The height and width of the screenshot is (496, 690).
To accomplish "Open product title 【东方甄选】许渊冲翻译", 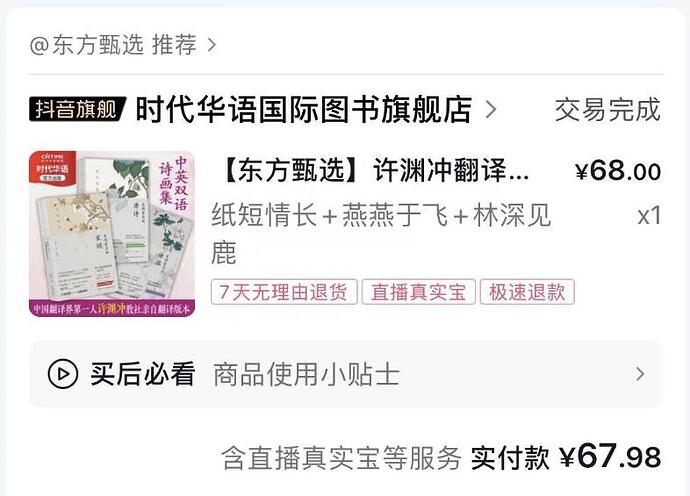I will click(374, 170).
